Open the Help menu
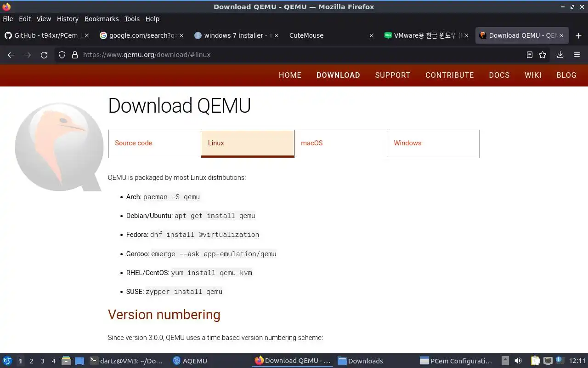Screen dimensions: 588x368 pos(153,19)
